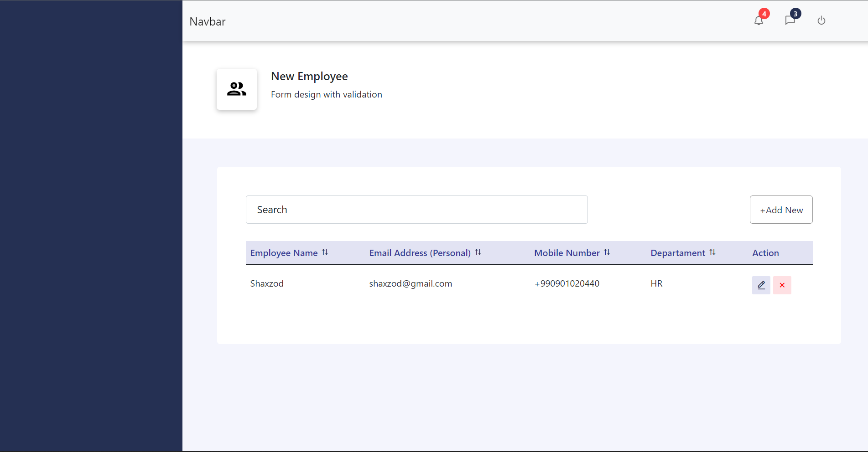The image size is (868, 452).
Task: Sort by Mobile Number arrows icon
Action: (607, 252)
